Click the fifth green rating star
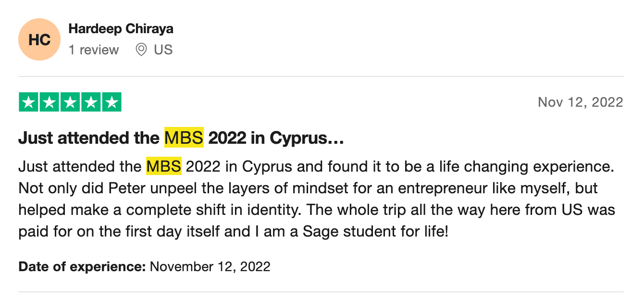This screenshot has width=644, height=300. click(111, 102)
